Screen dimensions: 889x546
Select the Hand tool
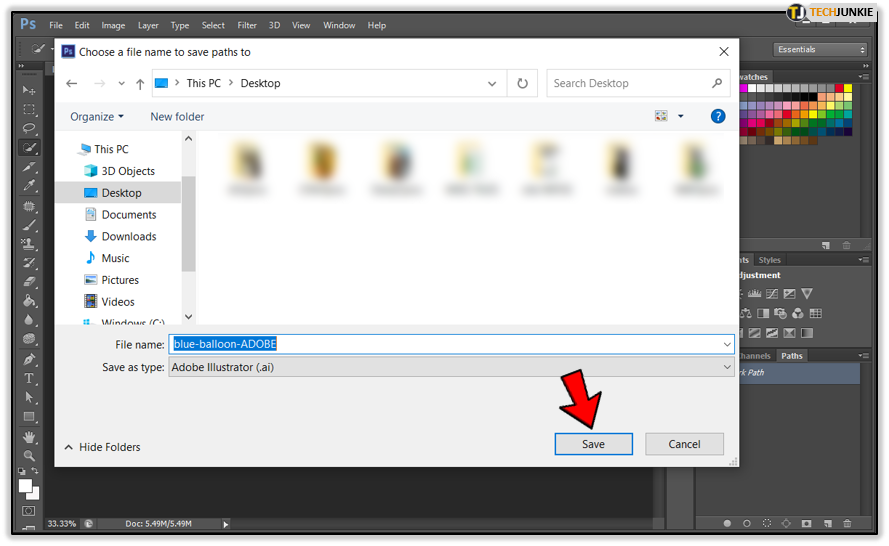(x=29, y=437)
